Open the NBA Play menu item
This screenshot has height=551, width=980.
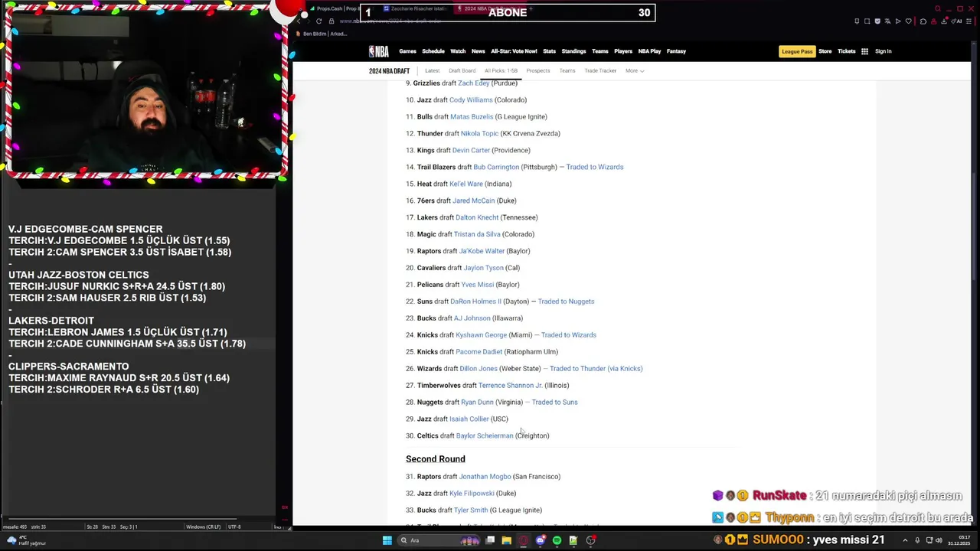pyautogui.click(x=649, y=51)
